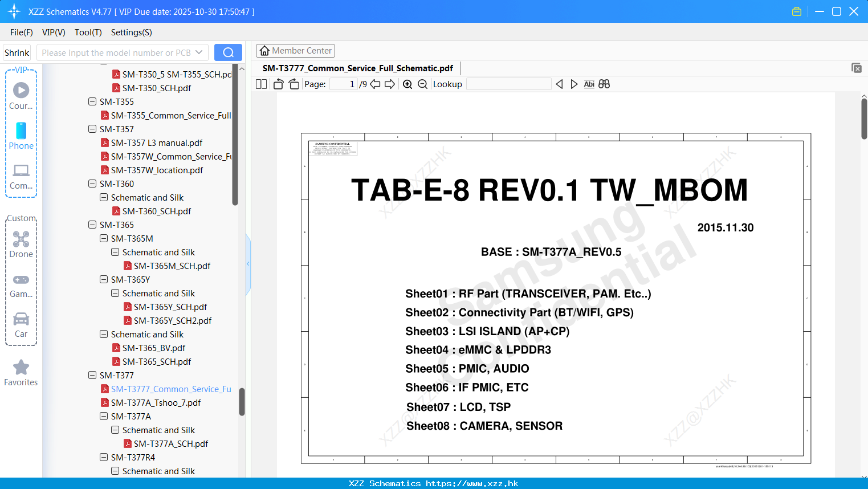Select the Phone category icon

[21, 136]
